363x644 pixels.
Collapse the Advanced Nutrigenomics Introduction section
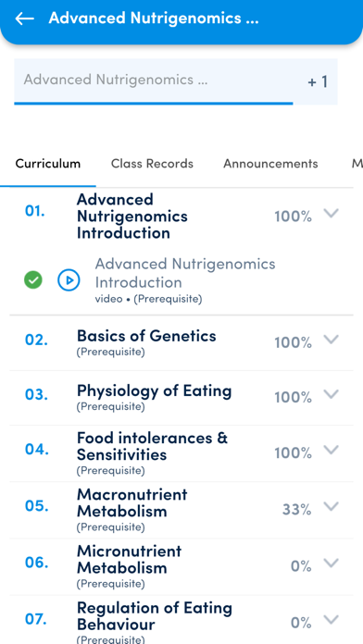point(331,213)
